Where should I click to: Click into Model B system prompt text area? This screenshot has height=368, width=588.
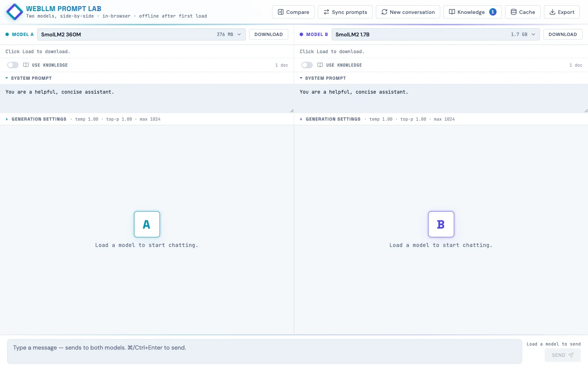pos(441,99)
